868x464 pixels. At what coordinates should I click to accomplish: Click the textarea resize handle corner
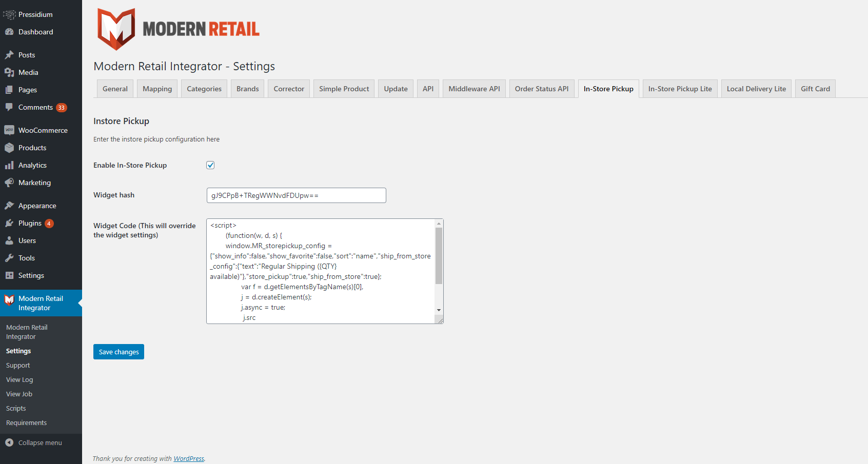[440, 320]
